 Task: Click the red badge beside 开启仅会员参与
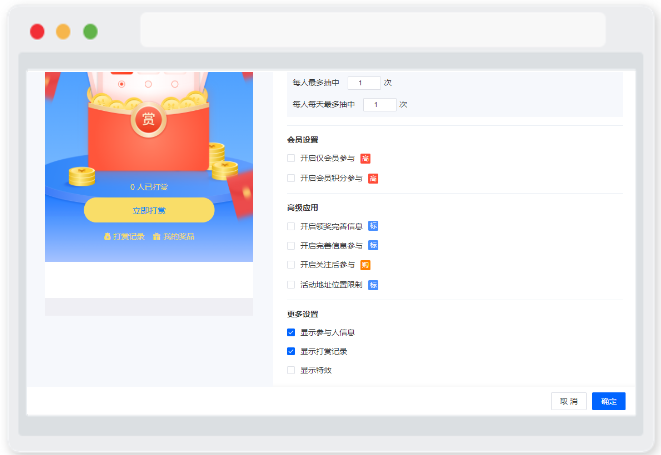tap(365, 159)
